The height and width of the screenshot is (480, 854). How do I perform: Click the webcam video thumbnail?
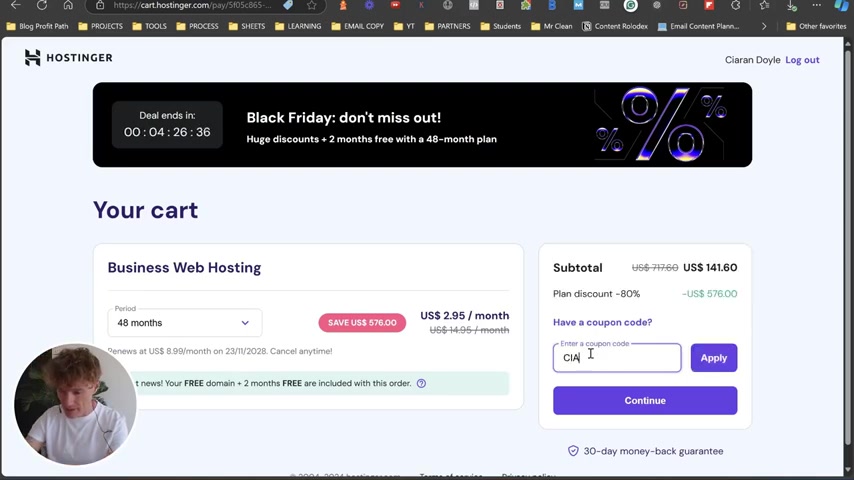(75, 404)
